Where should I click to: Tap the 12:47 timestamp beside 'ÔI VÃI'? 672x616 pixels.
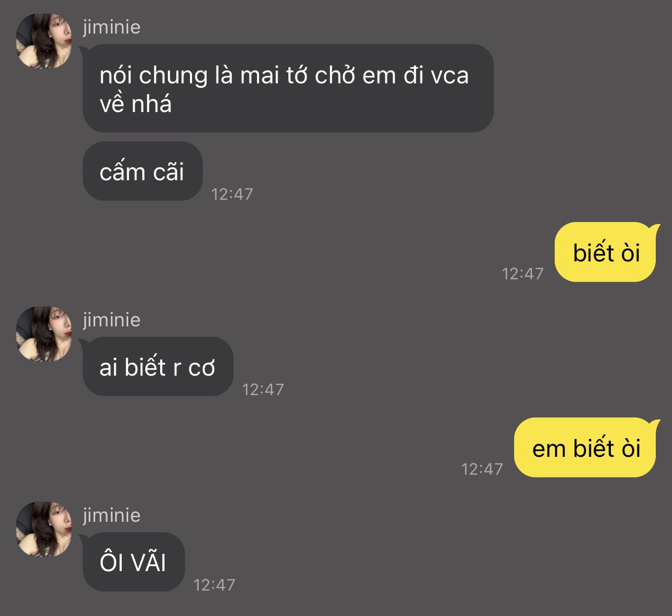(x=214, y=585)
